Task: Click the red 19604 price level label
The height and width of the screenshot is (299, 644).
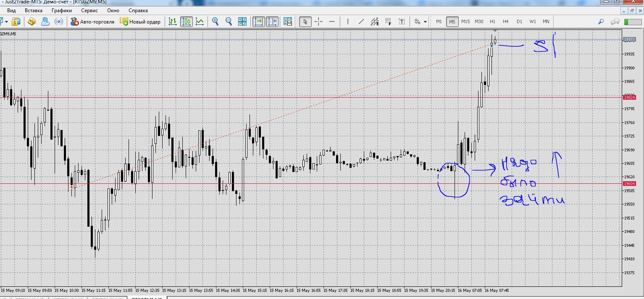Action: (x=630, y=184)
